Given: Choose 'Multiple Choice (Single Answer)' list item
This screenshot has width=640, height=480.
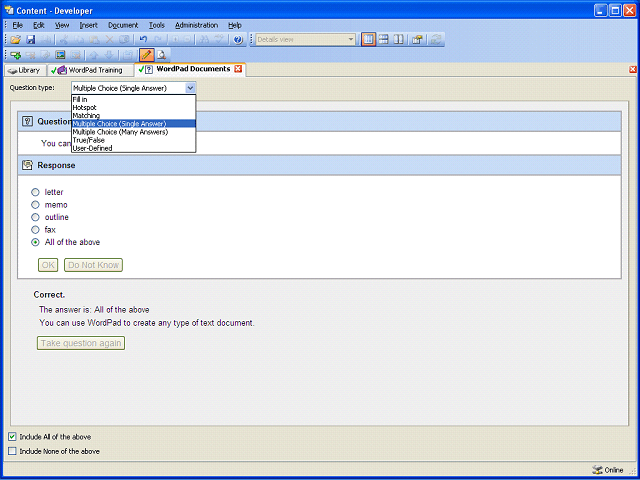Looking at the screenshot, I should pyautogui.click(x=133, y=124).
